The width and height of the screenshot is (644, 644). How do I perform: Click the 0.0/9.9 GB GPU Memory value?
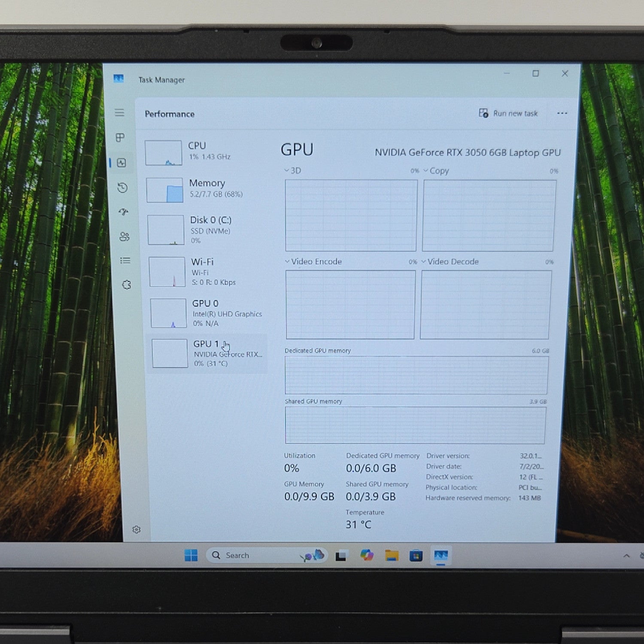coord(309,497)
